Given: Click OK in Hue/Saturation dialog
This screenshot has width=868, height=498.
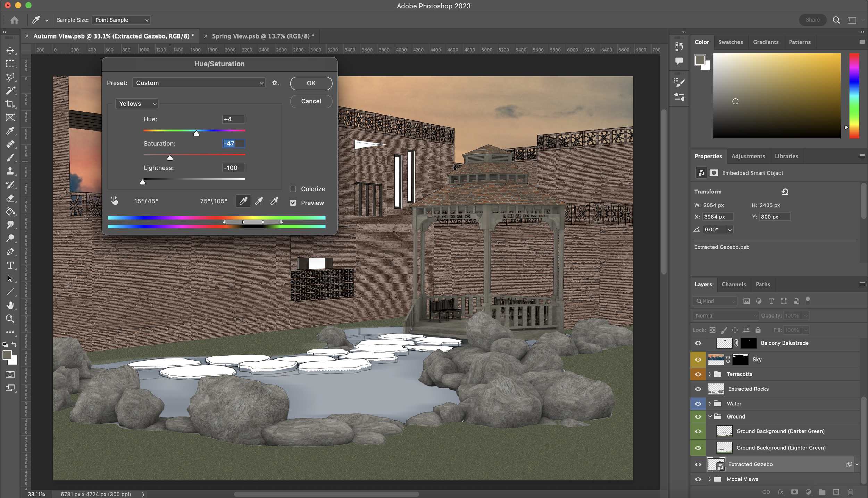Looking at the screenshot, I should pos(311,83).
